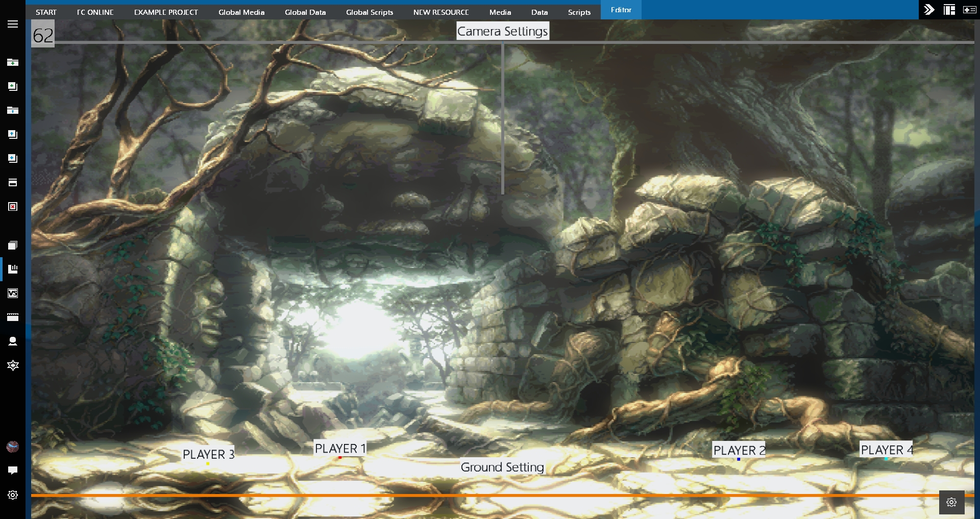
Task: Click the Camera Settings label
Action: click(x=502, y=31)
